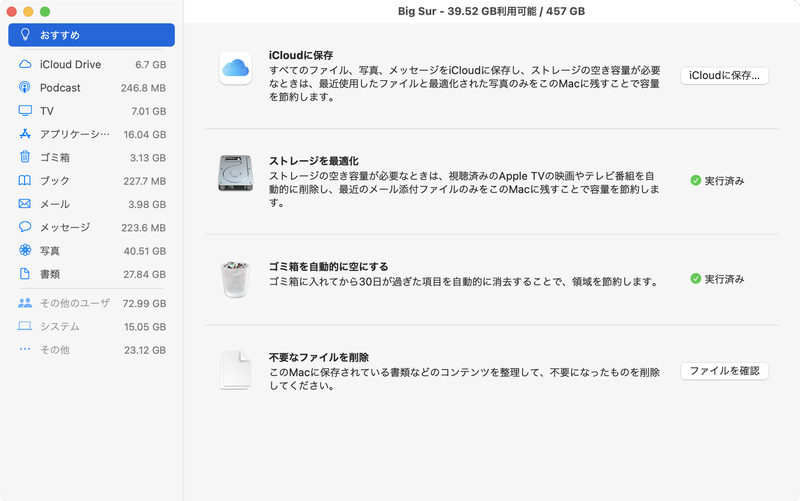Select the おすすめ lightbulb icon

pos(24,35)
